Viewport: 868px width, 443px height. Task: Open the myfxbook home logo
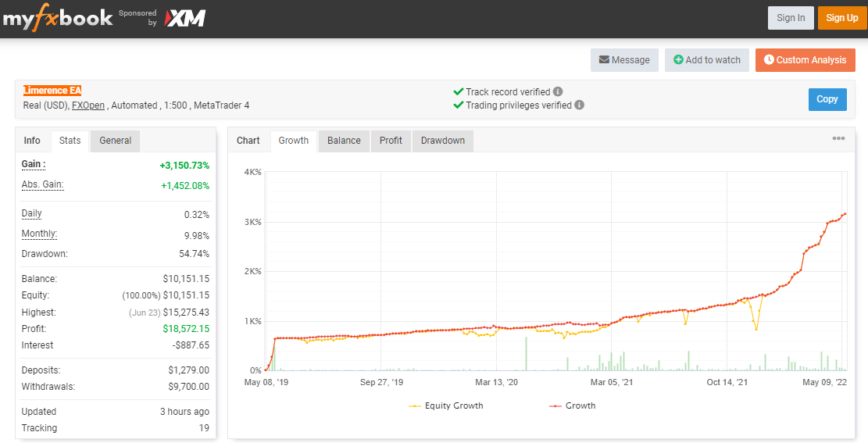[x=58, y=18]
